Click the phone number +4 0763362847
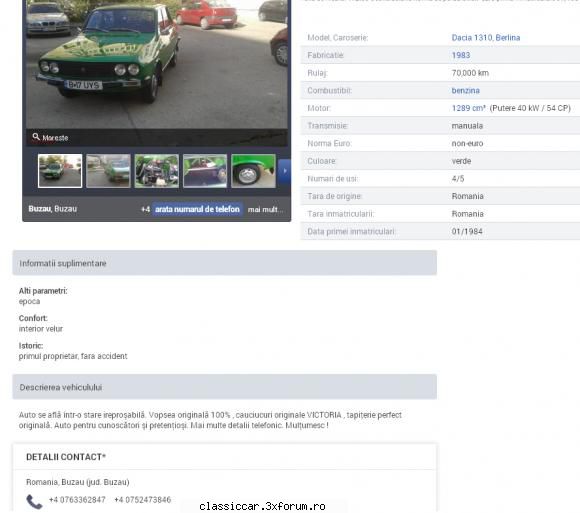The image size is (580, 513). pyautogui.click(x=77, y=500)
